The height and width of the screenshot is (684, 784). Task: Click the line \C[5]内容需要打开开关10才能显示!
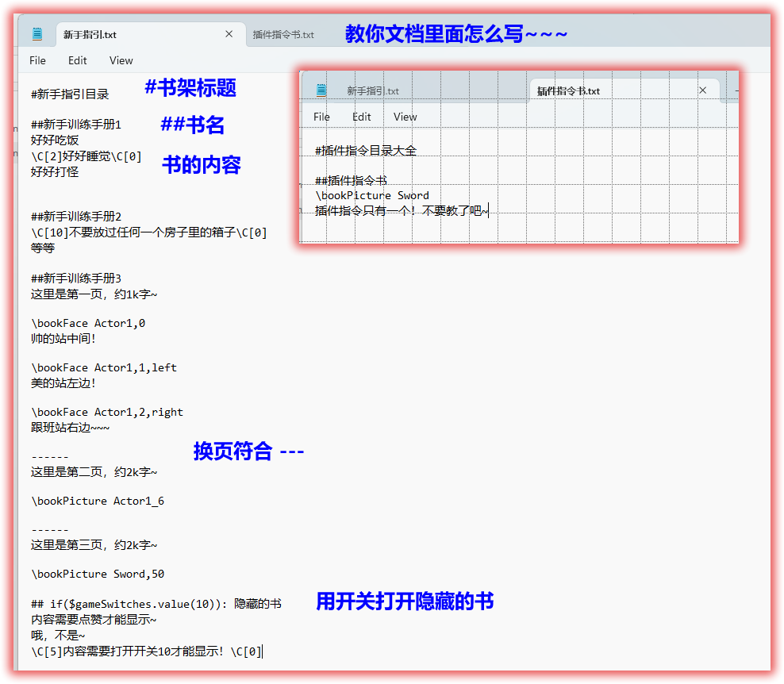pos(146,651)
